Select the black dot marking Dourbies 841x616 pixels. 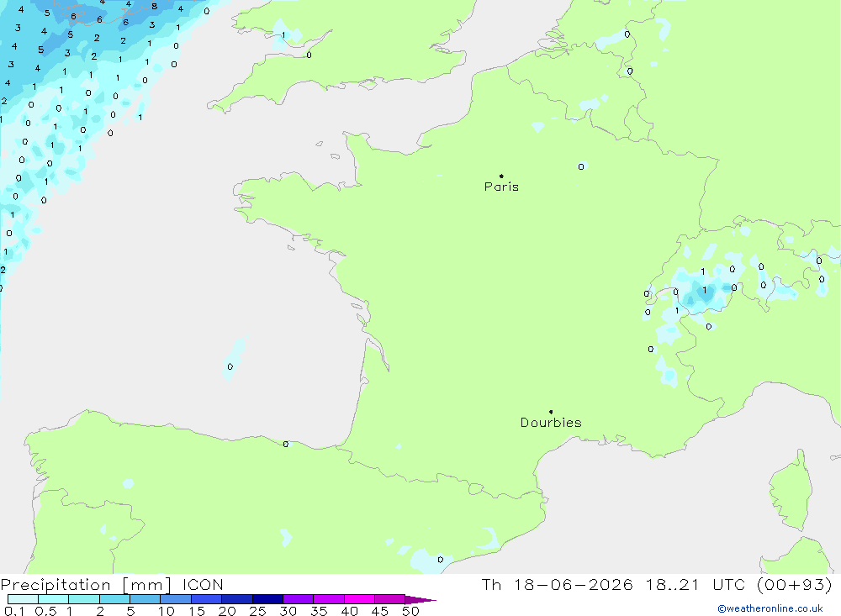tap(551, 412)
